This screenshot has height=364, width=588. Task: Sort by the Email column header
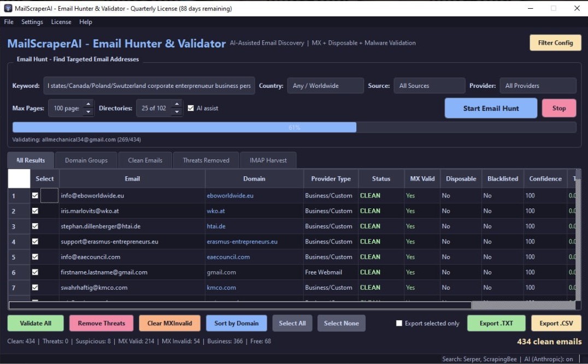click(x=132, y=178)
